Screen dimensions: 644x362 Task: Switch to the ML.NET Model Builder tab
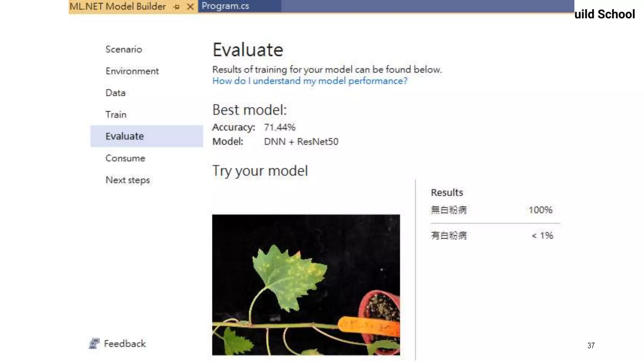tap(118, 6)
